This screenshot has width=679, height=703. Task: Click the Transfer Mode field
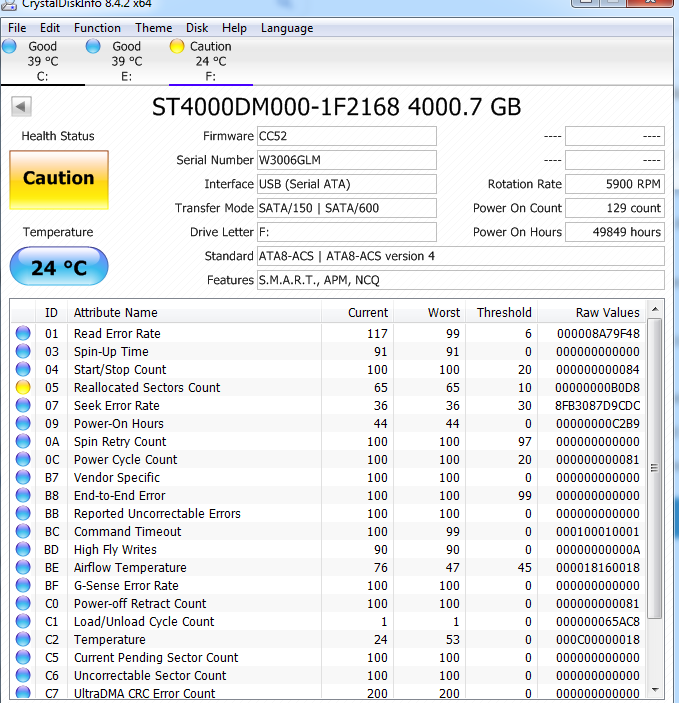[x=346, y=208]
